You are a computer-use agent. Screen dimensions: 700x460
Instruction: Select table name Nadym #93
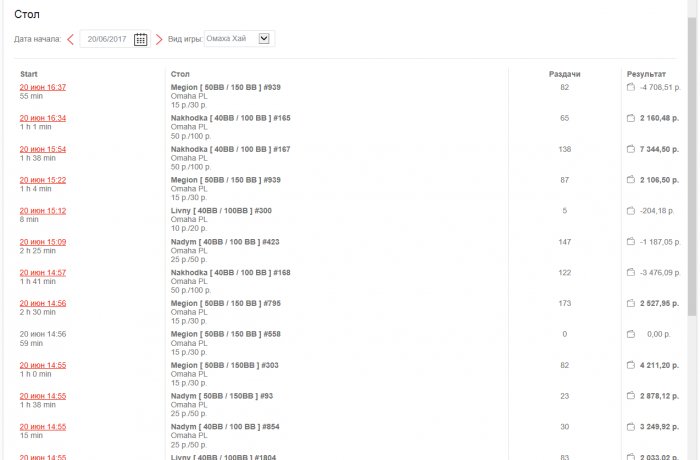pos(222,396)
